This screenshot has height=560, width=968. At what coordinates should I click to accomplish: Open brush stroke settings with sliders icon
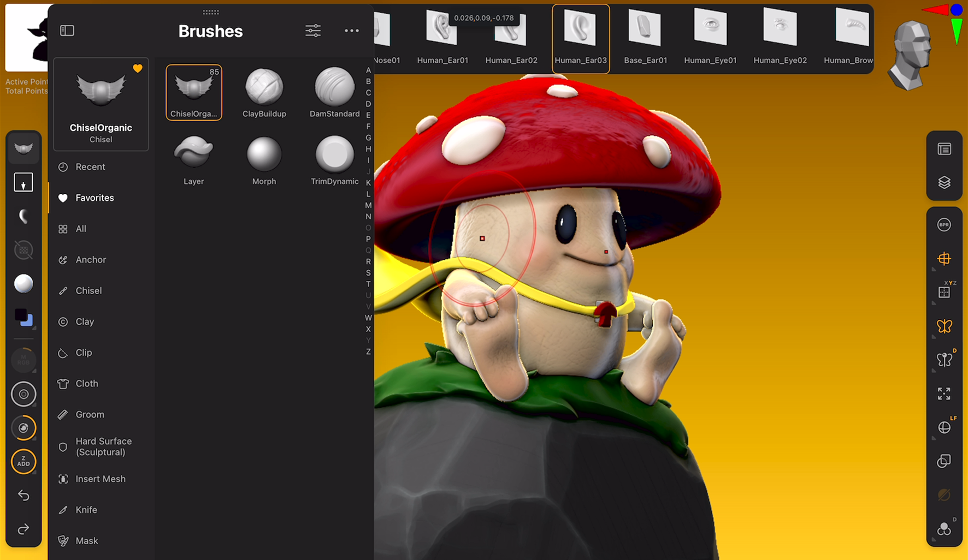pos(312,31)
